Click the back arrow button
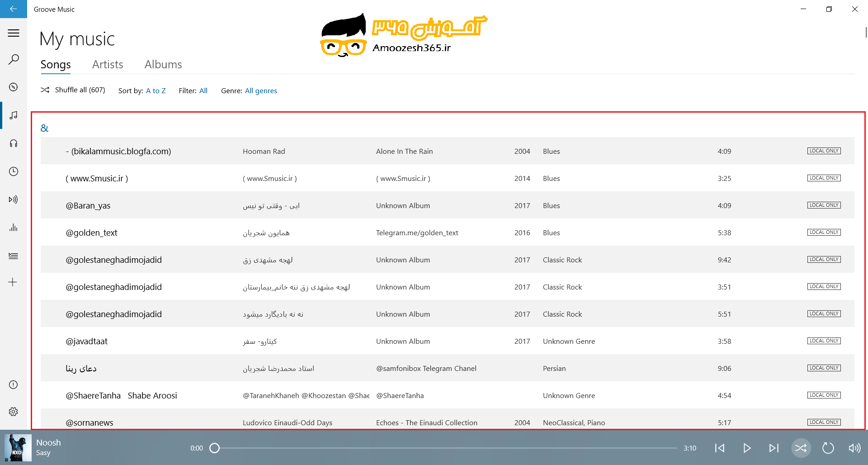 [13, 9]
